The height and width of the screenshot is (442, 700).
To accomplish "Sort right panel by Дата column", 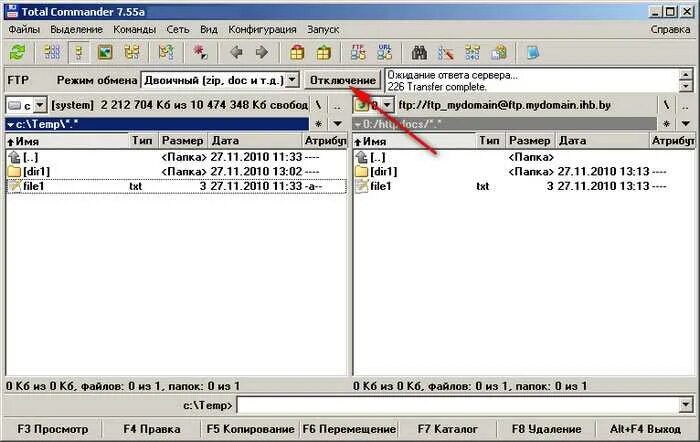I will [603, 141].
